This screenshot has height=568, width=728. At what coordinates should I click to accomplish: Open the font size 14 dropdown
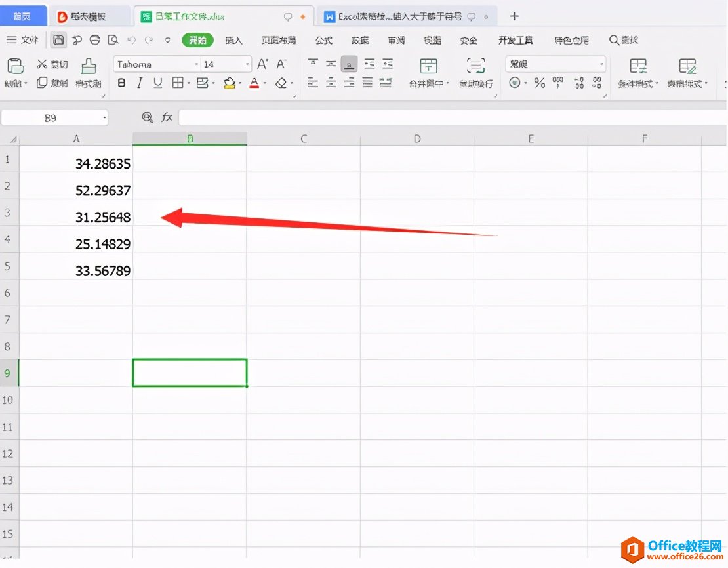point(247,64)
